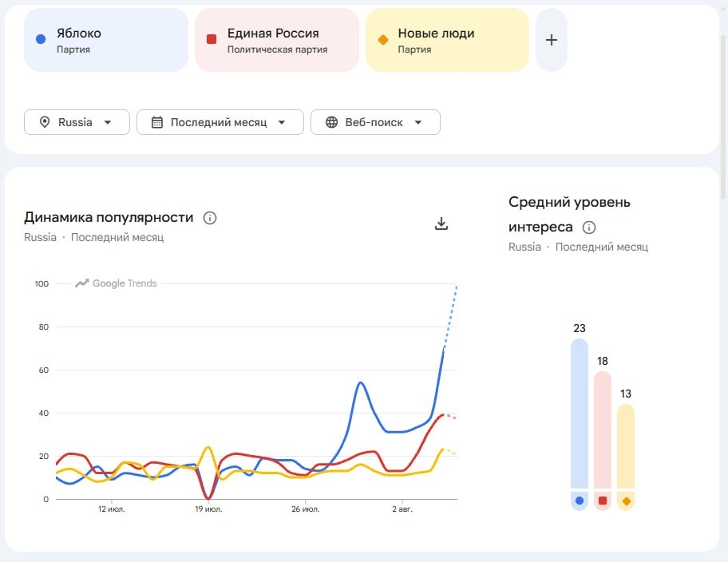
Task: Click the red square in Единая Россия chip
Action: pos(212,39)
